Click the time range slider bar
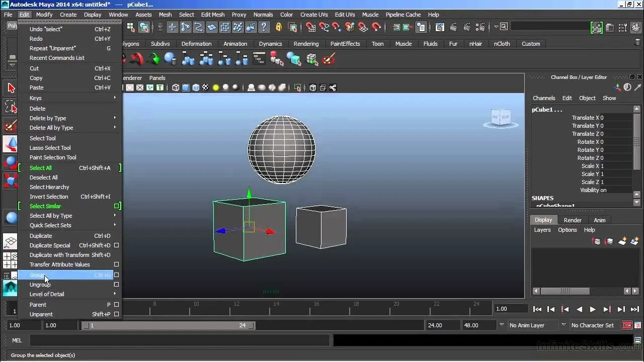644x362 pixels. pos(168,325)
